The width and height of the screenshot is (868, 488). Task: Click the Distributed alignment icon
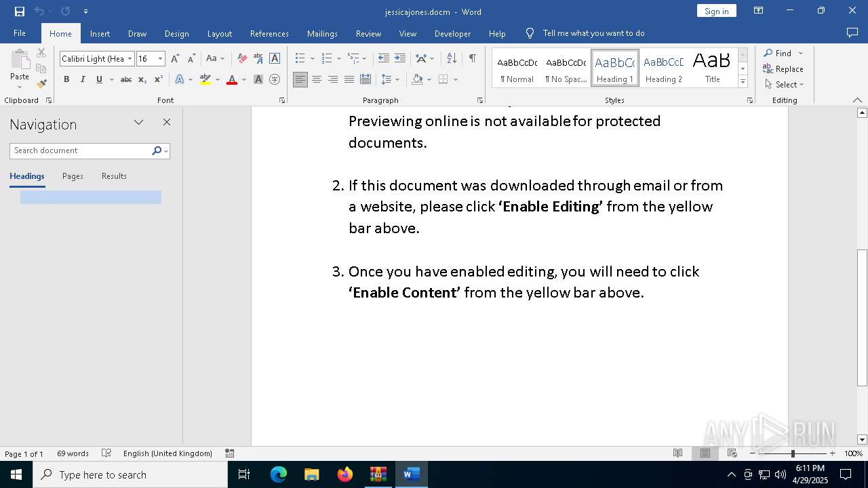pyautogui.click(x=366, y=79)
